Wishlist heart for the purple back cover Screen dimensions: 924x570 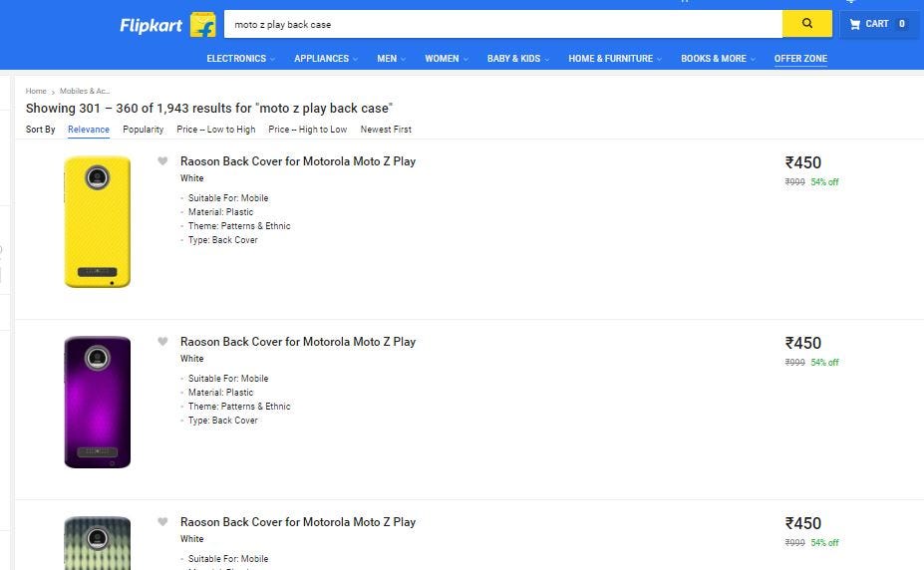tap(162, 341)
